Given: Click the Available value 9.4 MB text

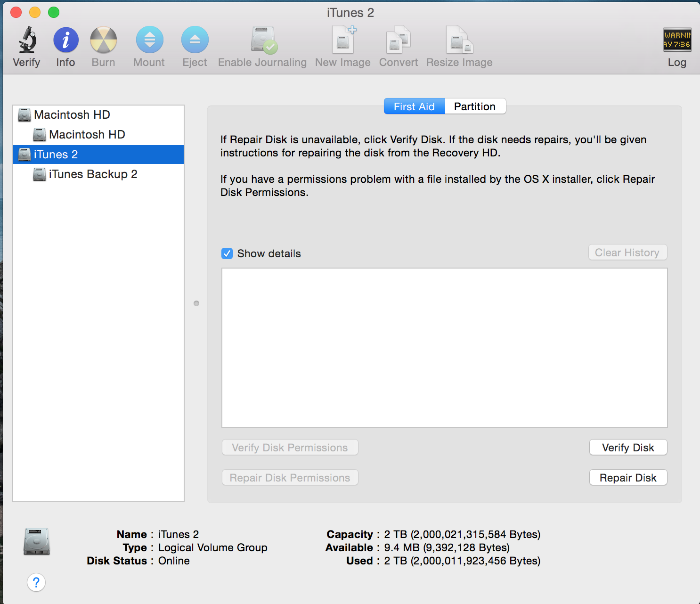Looking at the screenshot, I should pos(447,547).
